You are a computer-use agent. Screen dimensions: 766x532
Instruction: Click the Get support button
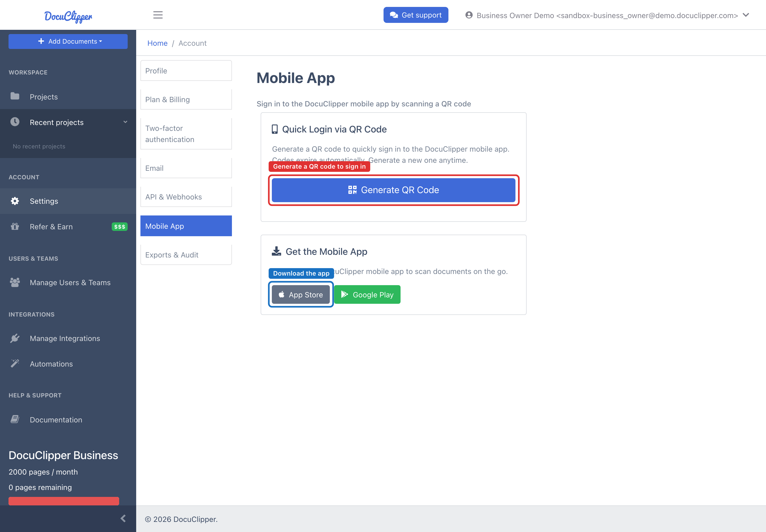416,15
